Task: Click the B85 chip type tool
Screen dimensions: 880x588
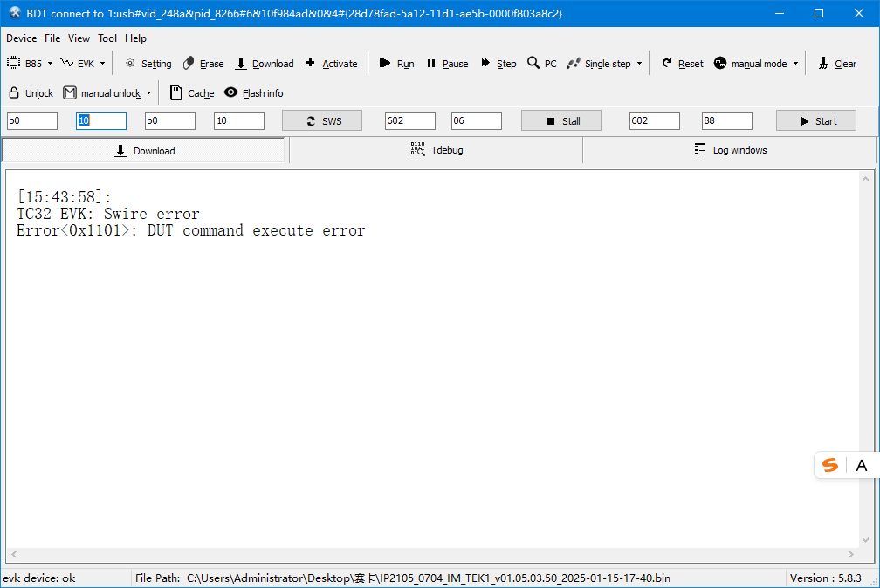Action: (24, 64)
